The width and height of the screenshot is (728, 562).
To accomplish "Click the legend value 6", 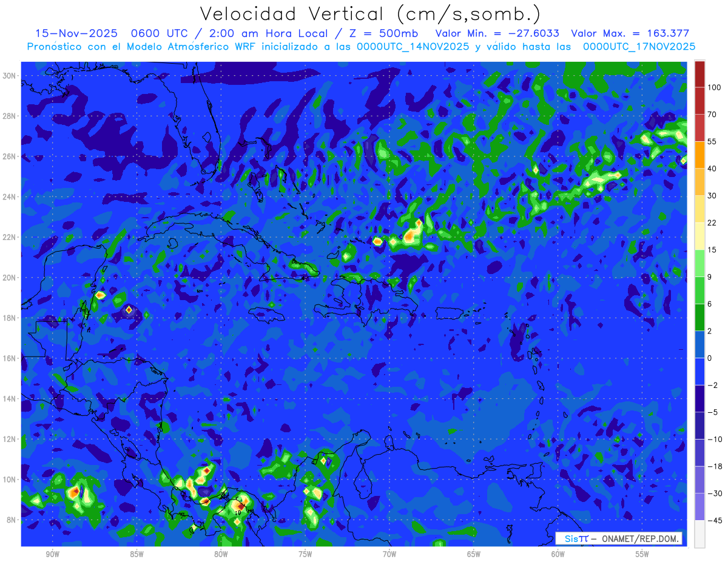I will point(710,304).
